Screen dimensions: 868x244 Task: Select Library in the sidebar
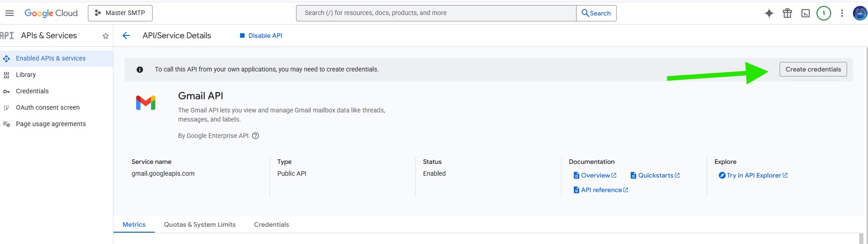26,75
